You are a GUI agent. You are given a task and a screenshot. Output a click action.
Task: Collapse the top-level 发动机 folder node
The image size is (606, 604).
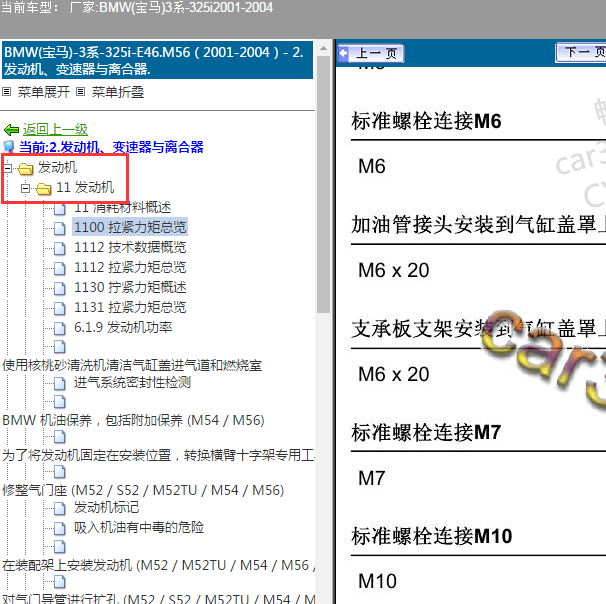click(x=8, y=168)
